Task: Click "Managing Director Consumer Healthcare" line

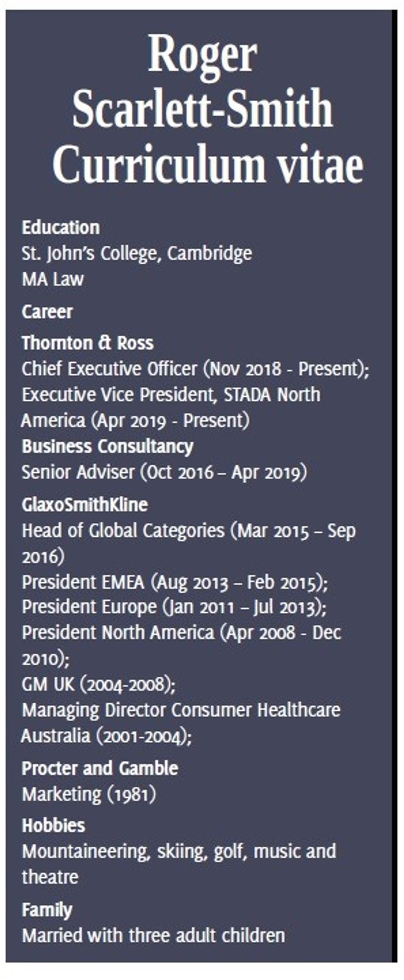Action: (x=181, y=710)
